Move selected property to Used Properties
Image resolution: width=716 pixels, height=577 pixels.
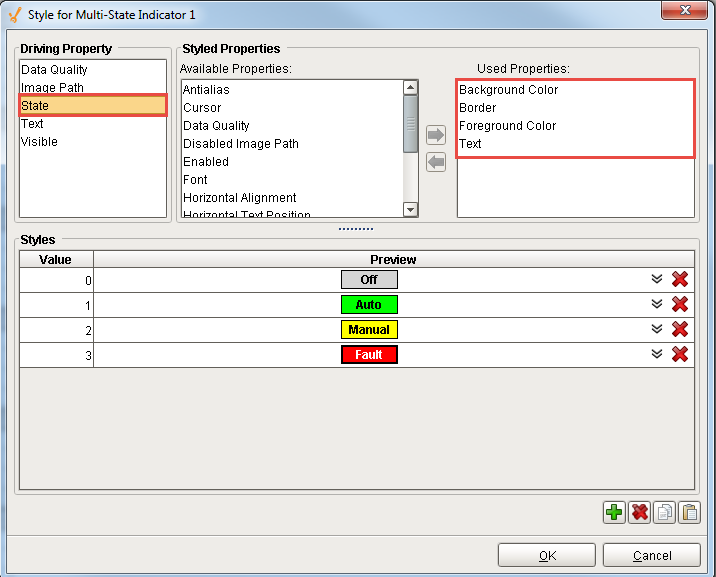(x=436, y=135)
